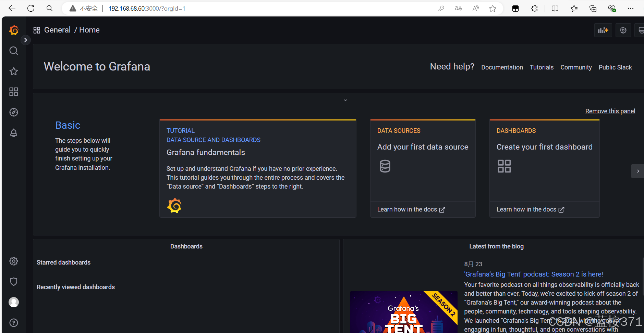This screenshot has height=333, width=644.
Task: Click the browser search icon
Action: (x=50, y=9)
